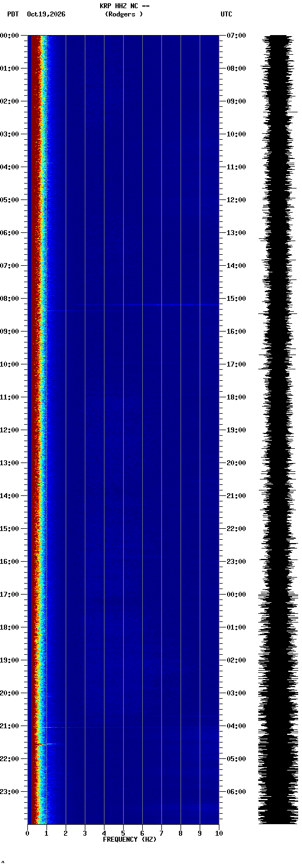302x868 pixels.
Task: Click 09:00 on the PDT axis
Action: (x=10, y=332)
